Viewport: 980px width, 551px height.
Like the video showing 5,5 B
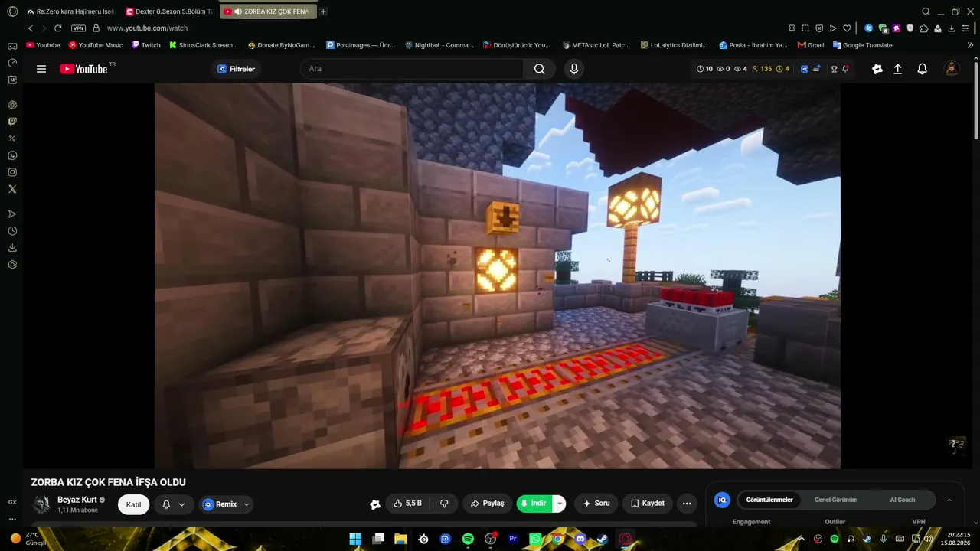pyautogui.click(x=407, y=504)
